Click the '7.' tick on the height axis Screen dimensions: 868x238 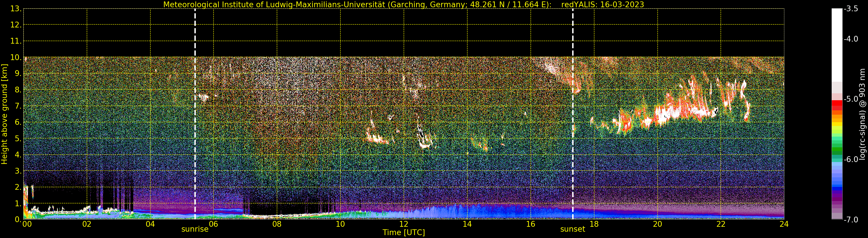(18, 106)
